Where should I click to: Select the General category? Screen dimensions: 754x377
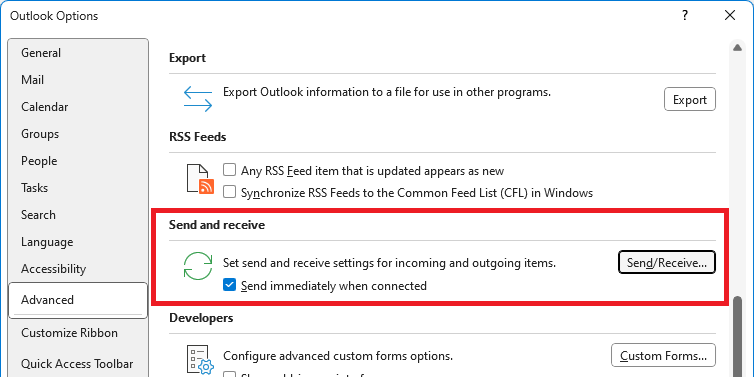(x=78, y=53)
